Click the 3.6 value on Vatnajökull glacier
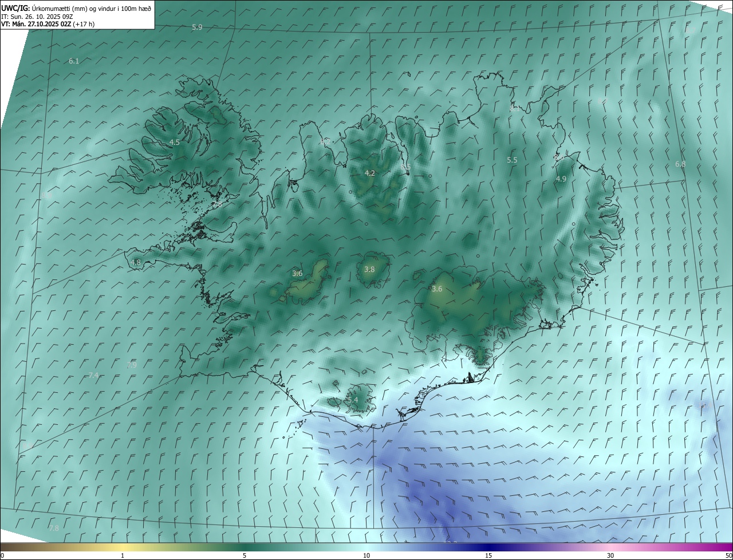 point(437,289)
